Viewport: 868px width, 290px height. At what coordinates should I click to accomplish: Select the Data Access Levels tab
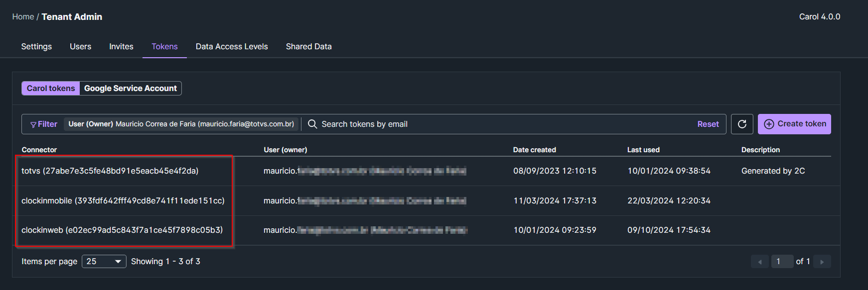232,46
